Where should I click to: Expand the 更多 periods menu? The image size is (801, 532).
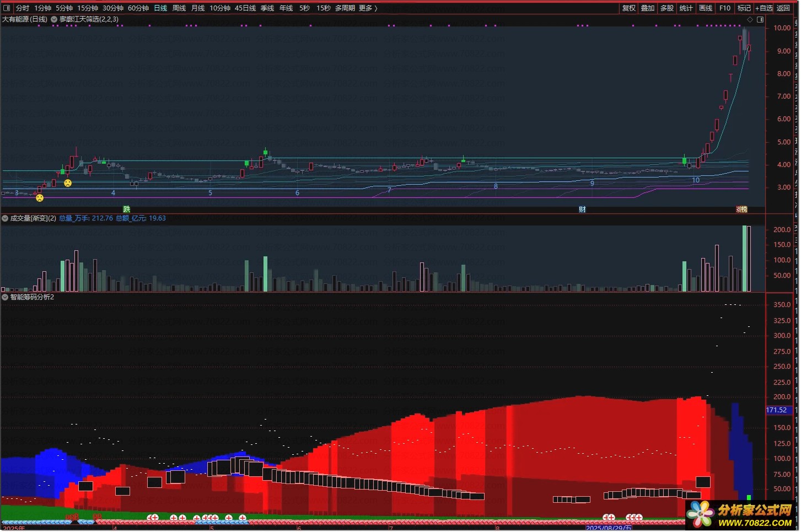tap(368, 8)
